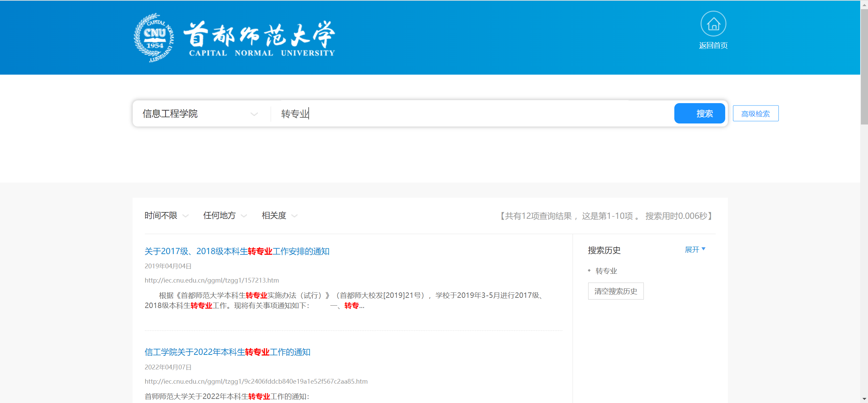Click the 2022 notice URL ending in 2aa85.htm
Image resolution: width=868 pixels, height=403 pixels.
click(256, 381)
